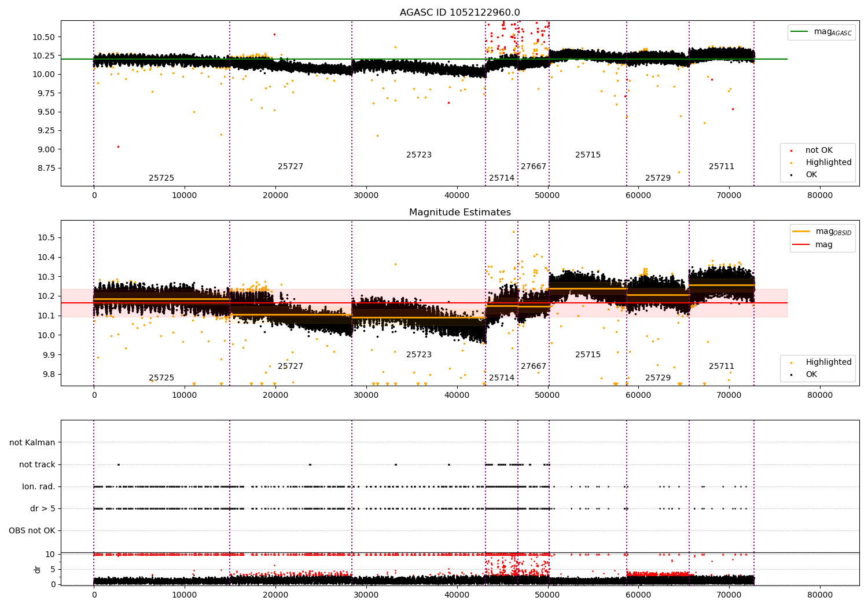Click the y-axis tick label 9.00
The width and height of the screenshot is (868, 608).
click(46, 149)
